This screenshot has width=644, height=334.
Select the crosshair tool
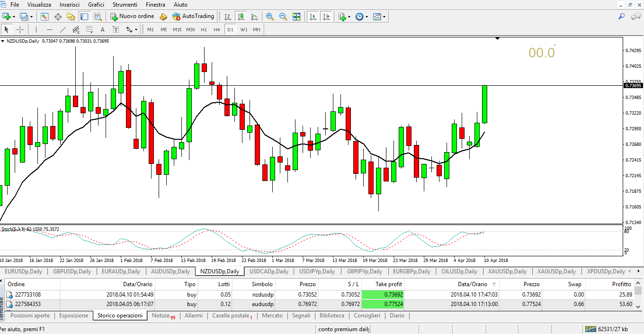click(20, 29)
